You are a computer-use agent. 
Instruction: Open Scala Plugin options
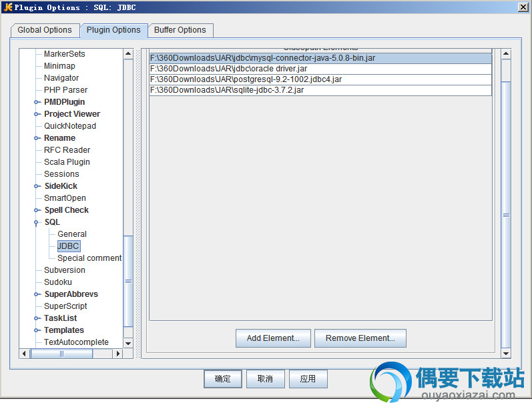point(67,162)
